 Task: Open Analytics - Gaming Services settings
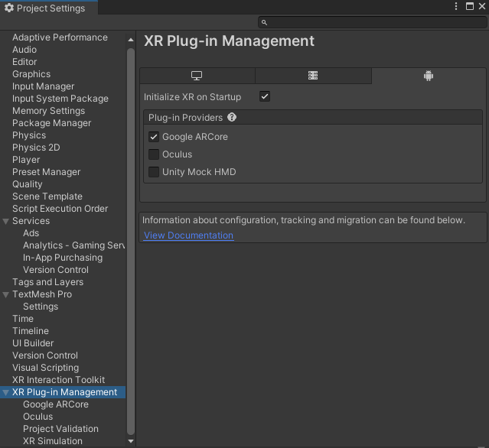(73, 245)
